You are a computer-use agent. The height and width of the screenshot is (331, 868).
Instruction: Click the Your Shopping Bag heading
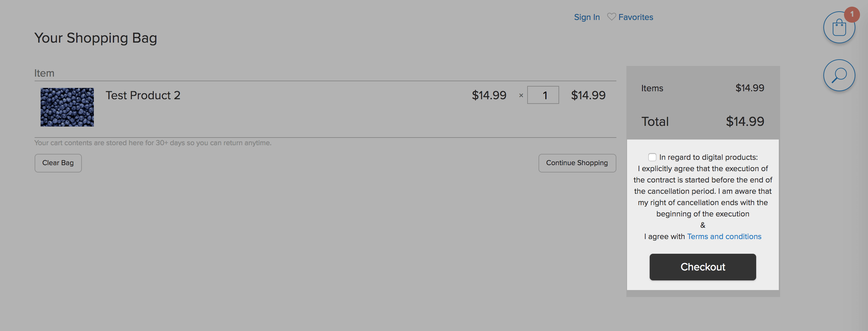click(x=96, y=38)
